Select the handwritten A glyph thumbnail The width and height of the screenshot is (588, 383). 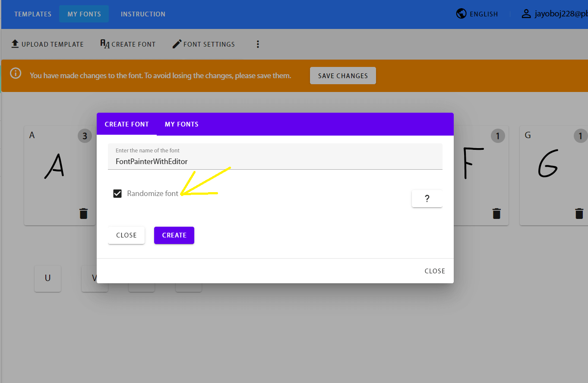coord(55,167)
